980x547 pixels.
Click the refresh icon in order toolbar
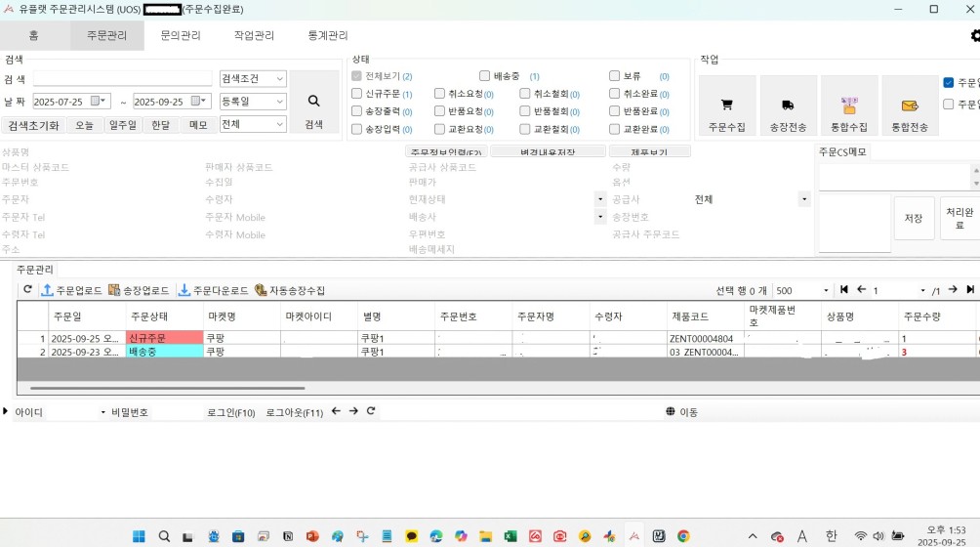[x=27, y=290]
